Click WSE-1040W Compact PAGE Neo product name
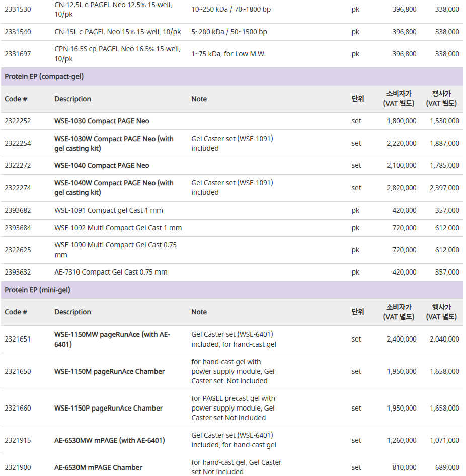 click(114, 187)
